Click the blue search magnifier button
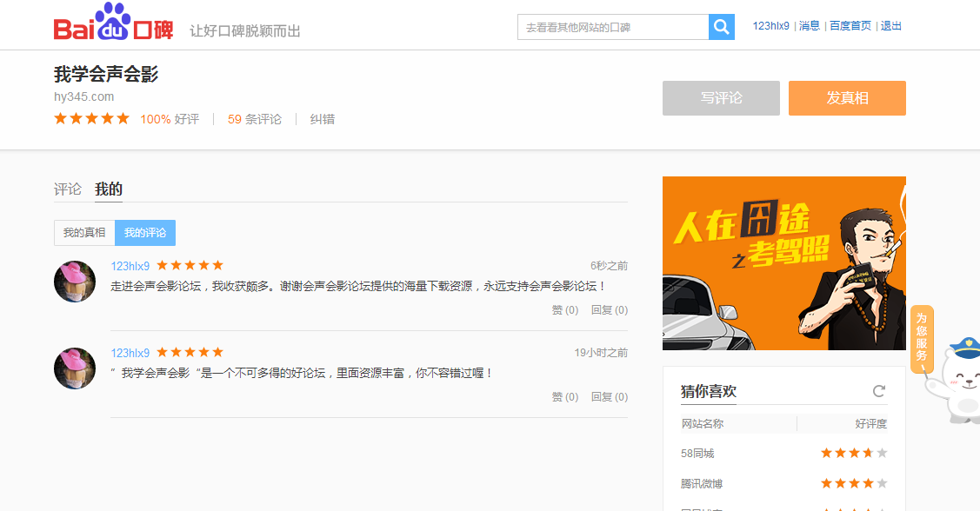 [721, 27]
